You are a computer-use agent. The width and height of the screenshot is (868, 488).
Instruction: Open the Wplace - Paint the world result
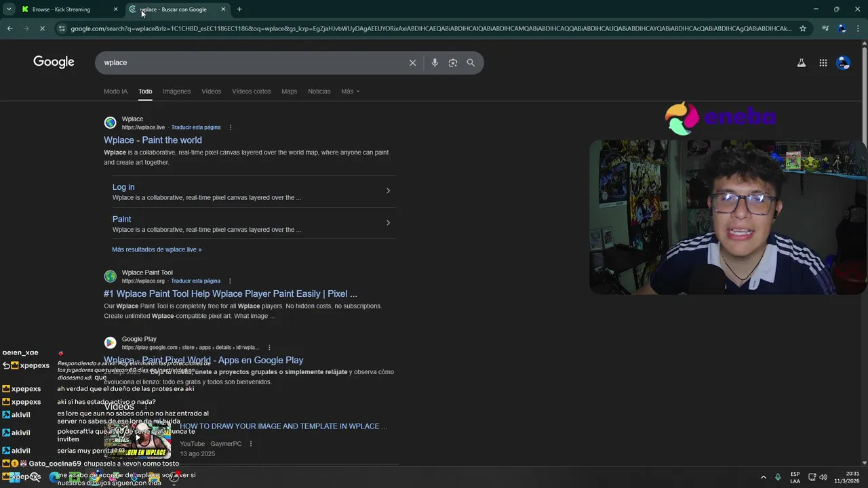tap(153, 140)
